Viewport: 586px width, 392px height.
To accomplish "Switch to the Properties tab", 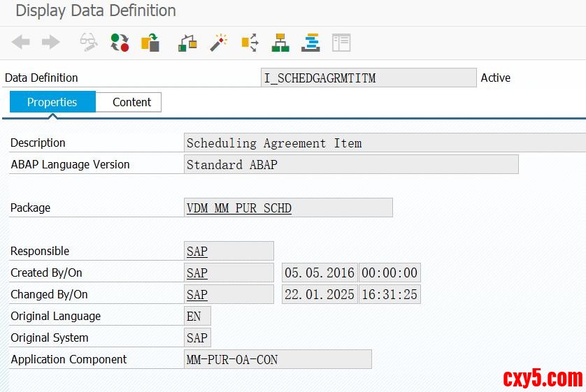I will point(52,102).
